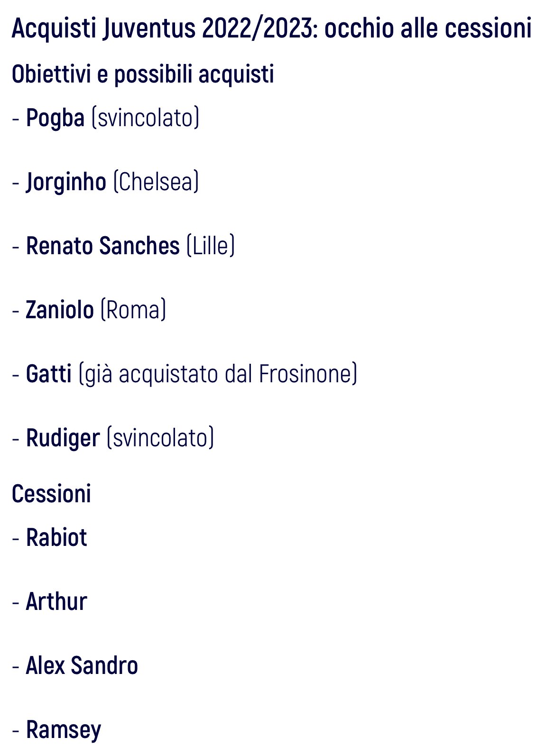Click the name Ramsey
555x756 pixels.
pos(64,730)
